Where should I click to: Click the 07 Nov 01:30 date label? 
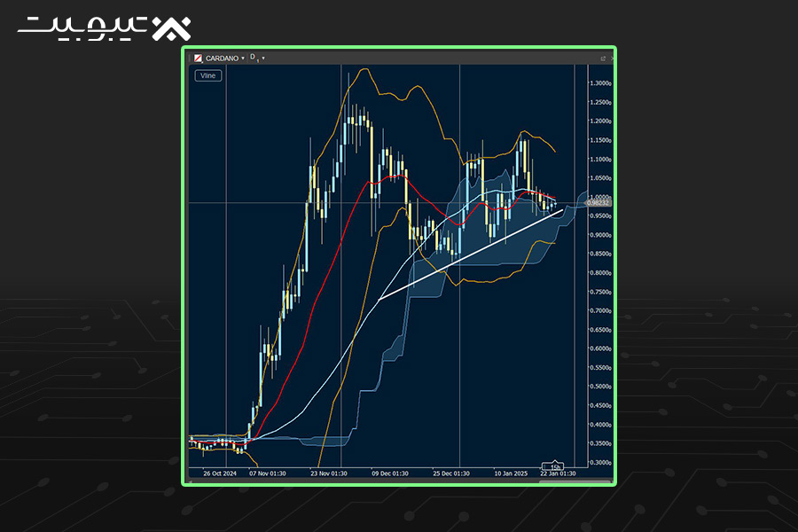click(x=267, y=473)
